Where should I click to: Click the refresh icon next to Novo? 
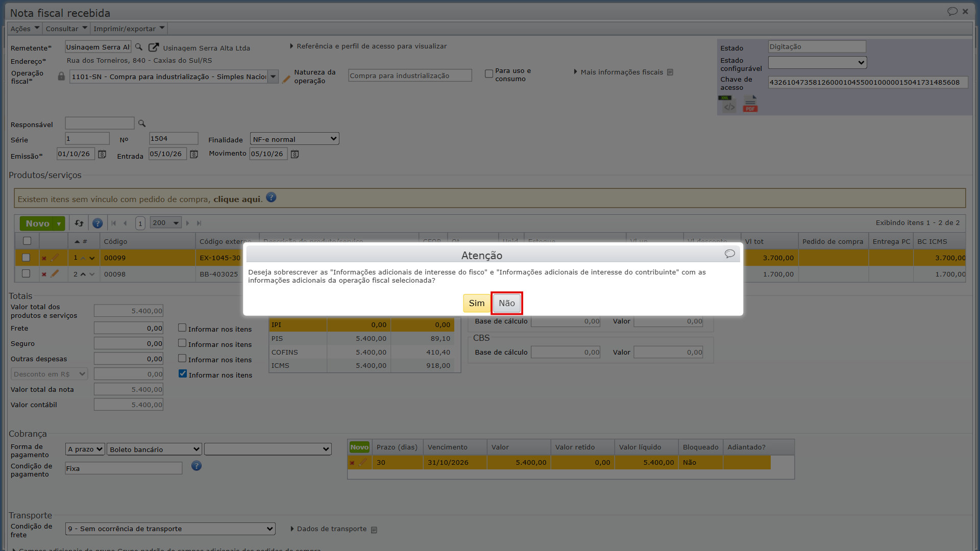pyautogui.click(x=79, y=223)
